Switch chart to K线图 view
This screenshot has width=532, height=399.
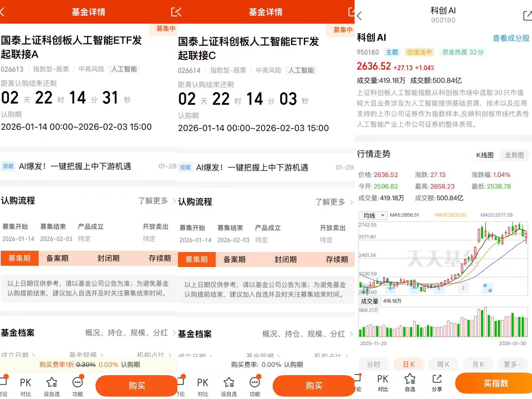pos(485,155)
